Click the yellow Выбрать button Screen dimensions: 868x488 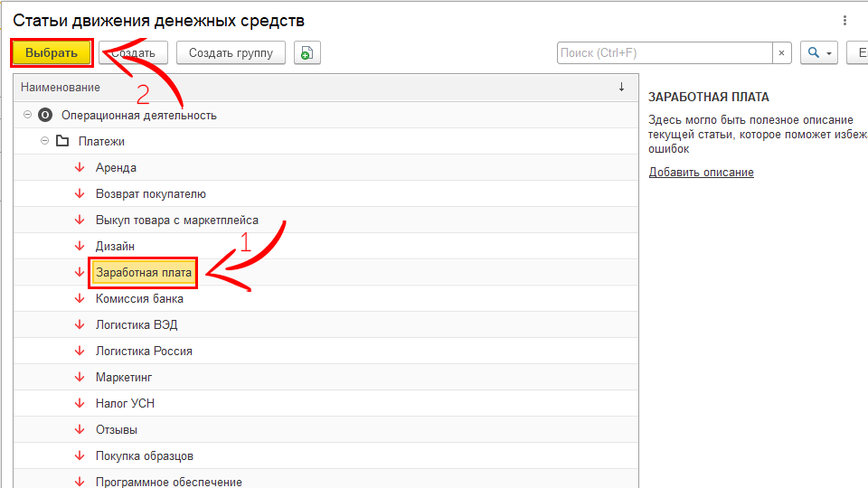[x=52, y=53]
